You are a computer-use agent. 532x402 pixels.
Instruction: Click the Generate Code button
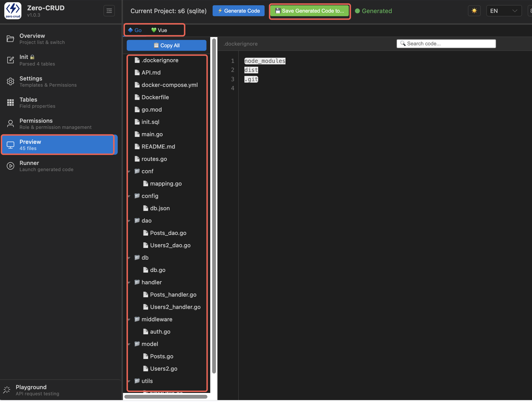[239, 11]
